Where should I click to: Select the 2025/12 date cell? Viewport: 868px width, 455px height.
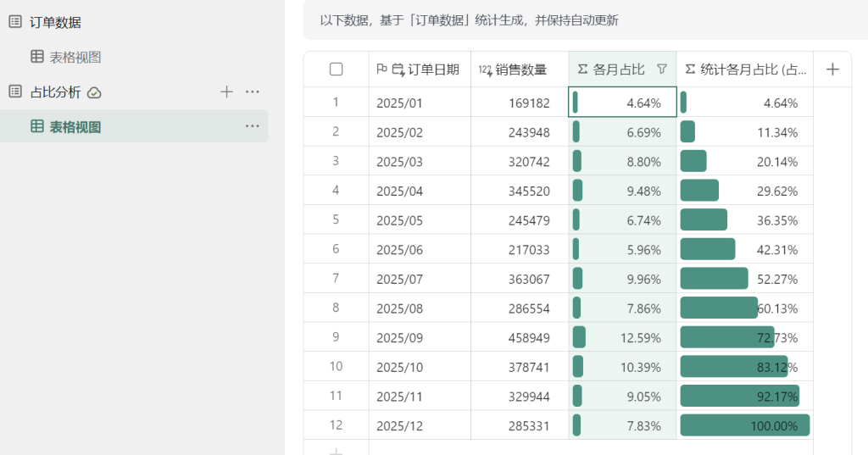tap(420, 425)
